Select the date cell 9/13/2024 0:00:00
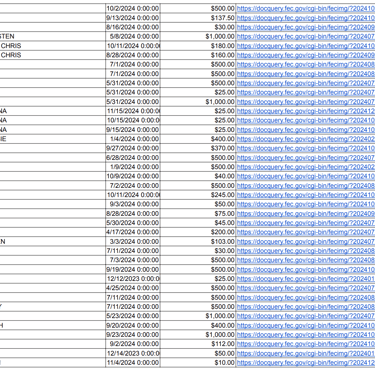This screenshot has width=375, height=375. (133, 18)
